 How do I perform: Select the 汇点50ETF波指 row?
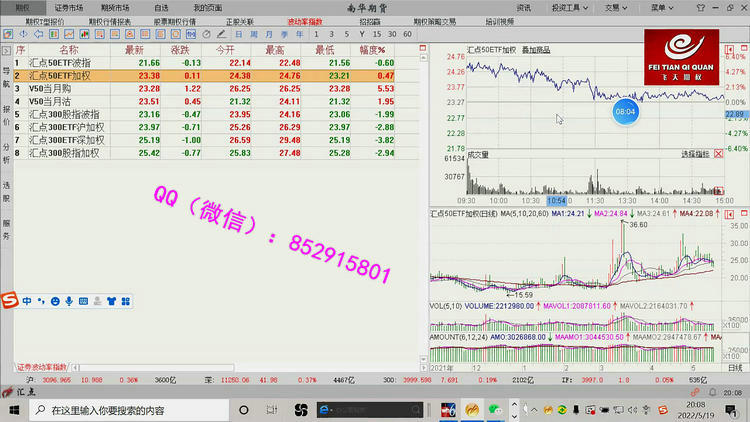point(60,63)
